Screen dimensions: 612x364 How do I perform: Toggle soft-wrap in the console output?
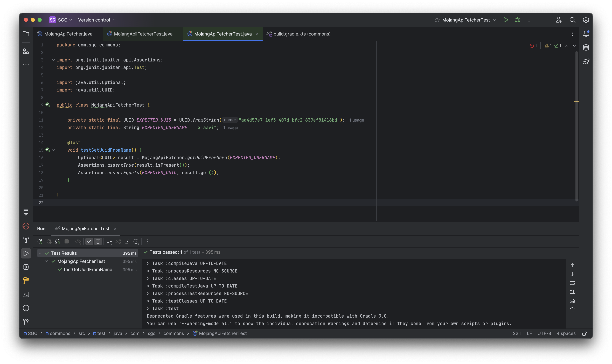pos(572,283)
